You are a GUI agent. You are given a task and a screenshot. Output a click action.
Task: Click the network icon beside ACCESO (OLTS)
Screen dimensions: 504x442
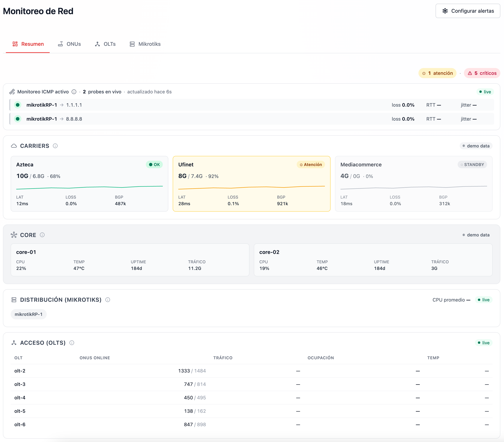tap(14, 343)
